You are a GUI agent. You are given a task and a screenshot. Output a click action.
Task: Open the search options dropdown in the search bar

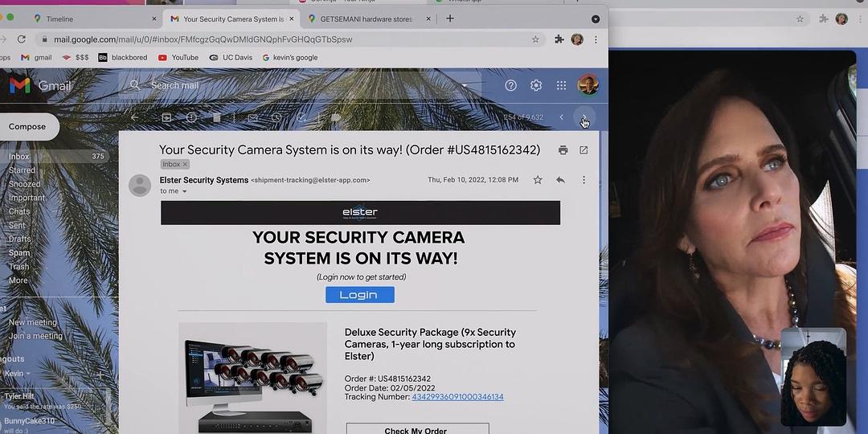coord(465,85)
